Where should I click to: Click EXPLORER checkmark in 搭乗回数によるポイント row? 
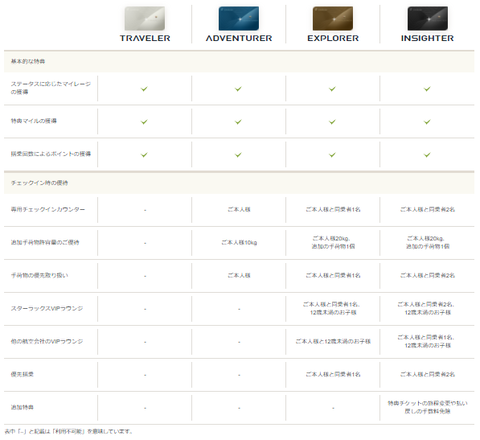(x=332, y=155)
